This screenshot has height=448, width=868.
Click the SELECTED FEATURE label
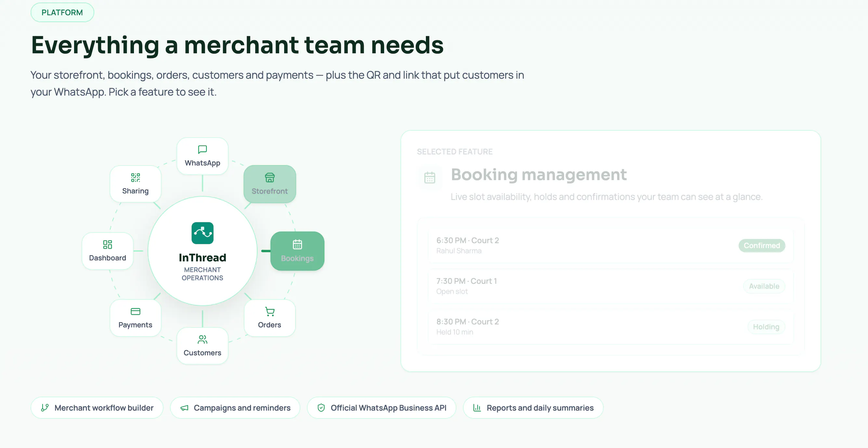click(x=454, y=152)
